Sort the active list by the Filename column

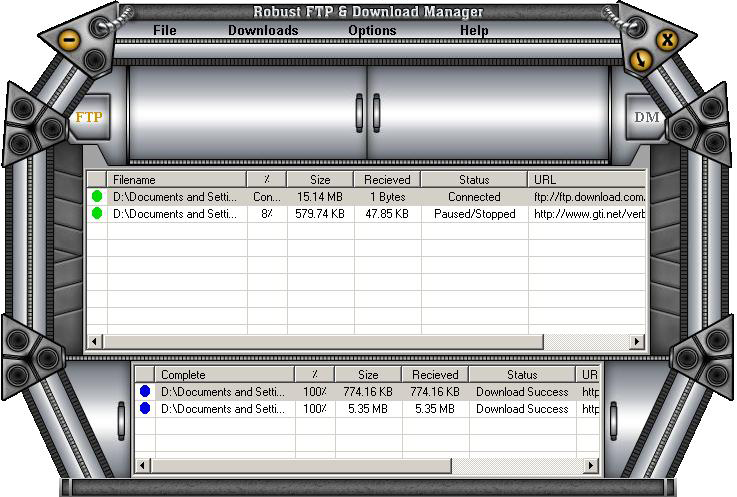(177, 180)
